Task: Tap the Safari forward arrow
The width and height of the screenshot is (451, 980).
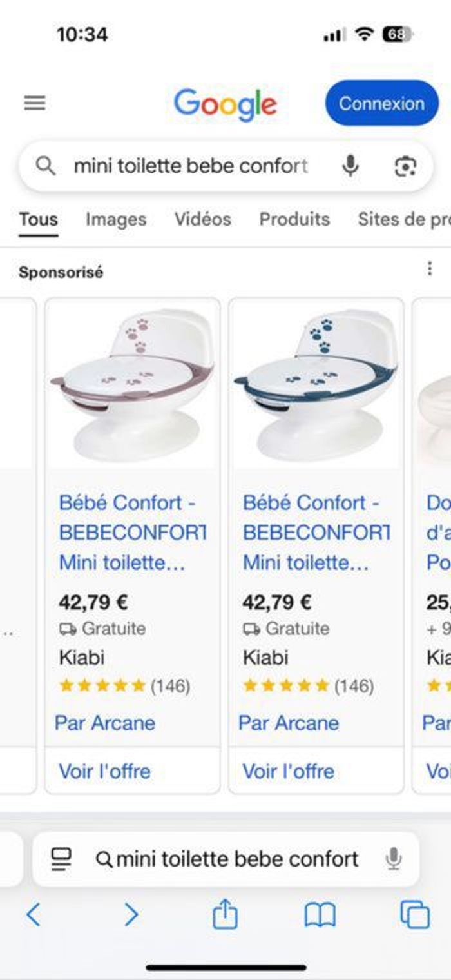Action: tap(131, 914)
